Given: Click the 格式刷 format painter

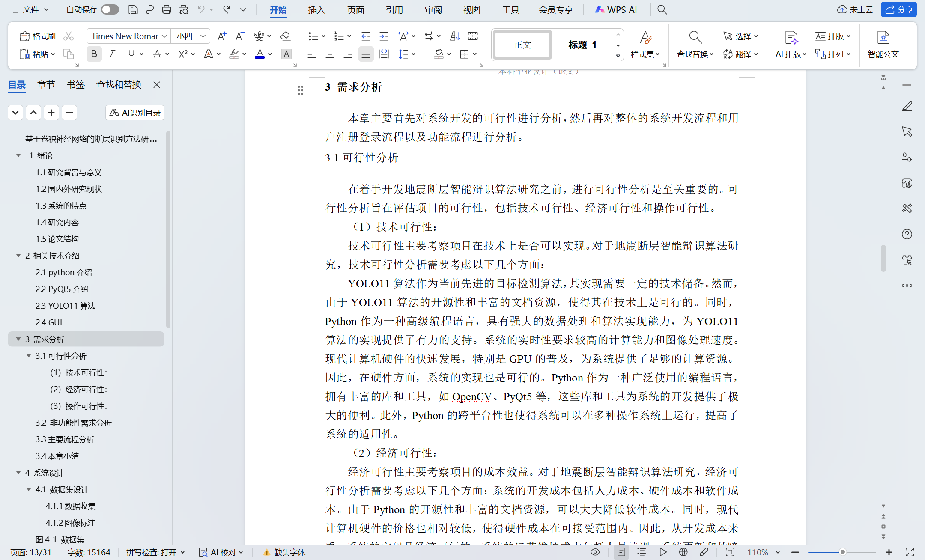Looking at the screenshot, I should point(38,36).
